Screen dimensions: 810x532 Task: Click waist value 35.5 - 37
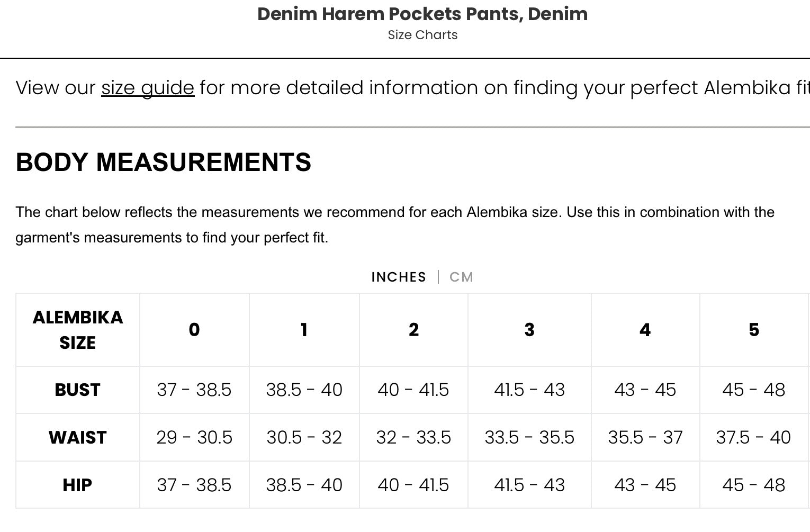645,438
